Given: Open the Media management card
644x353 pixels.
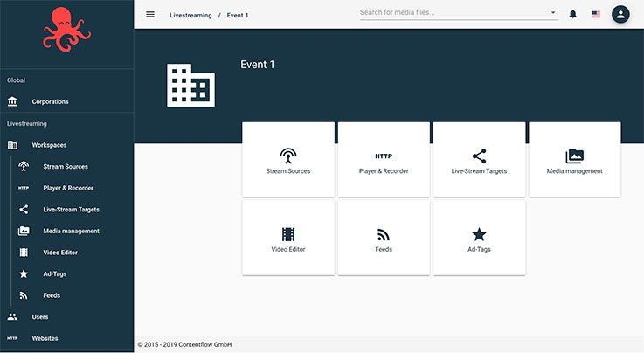Looking at the screenshot, I should click(575, 159).
